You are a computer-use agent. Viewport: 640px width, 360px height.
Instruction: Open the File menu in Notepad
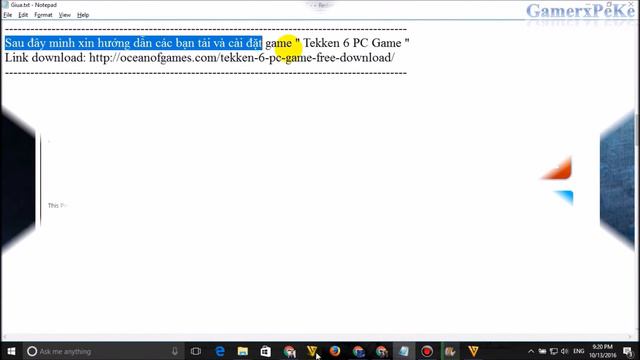pyautogui.click(x=8, y=15)
